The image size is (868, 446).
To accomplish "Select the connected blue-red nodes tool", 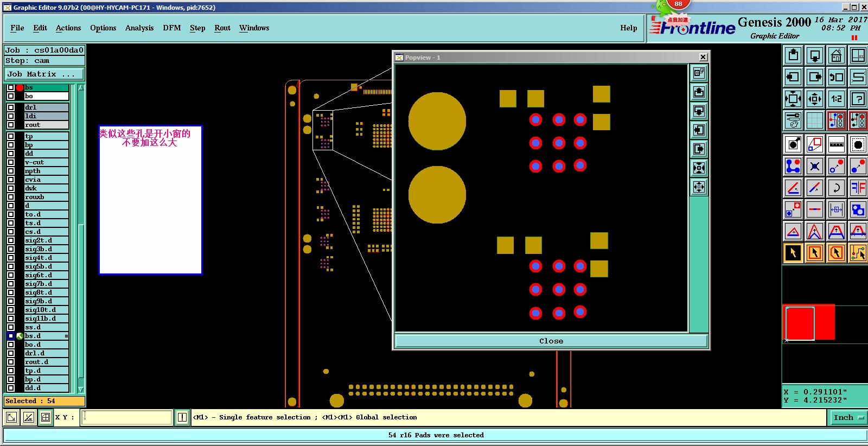I will [793, 166].
